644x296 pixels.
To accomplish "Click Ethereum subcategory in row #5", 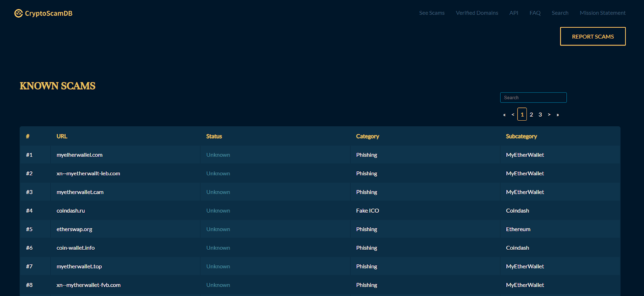I will click(518, 229).
